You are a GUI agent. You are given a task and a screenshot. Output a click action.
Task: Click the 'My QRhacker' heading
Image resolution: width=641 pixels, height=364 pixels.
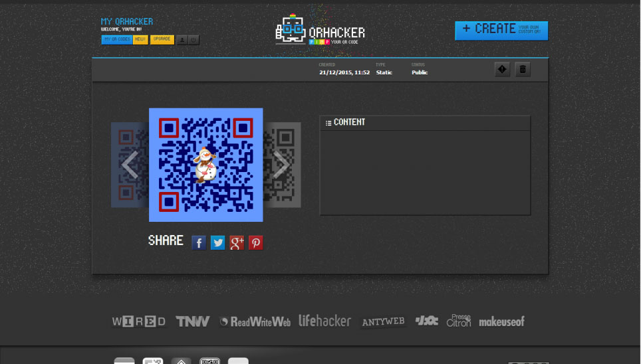[127, 21]
